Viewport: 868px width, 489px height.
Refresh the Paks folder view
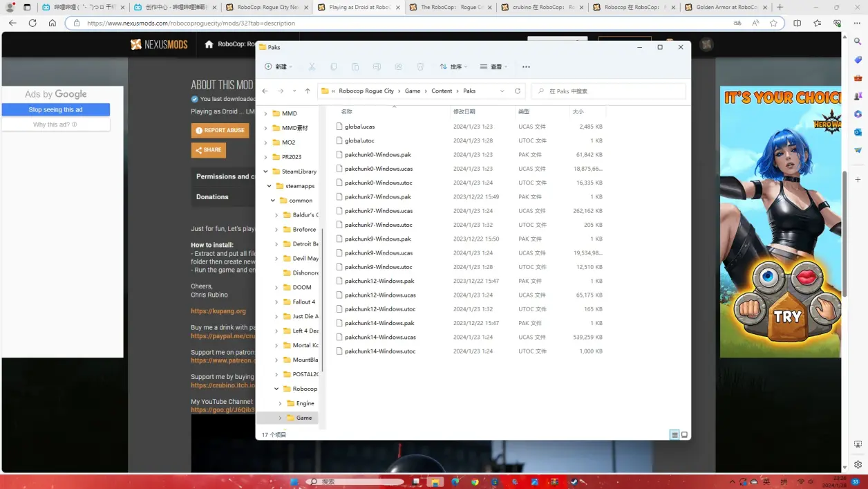(518, 91)
